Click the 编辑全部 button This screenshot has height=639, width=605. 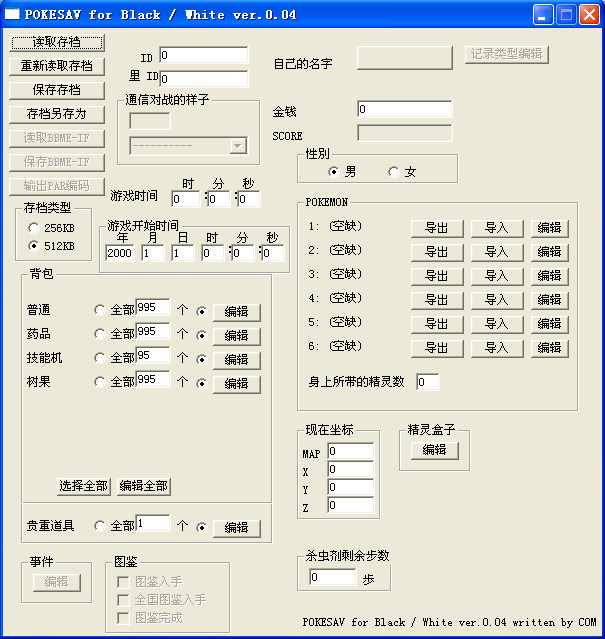click(143, 486)
